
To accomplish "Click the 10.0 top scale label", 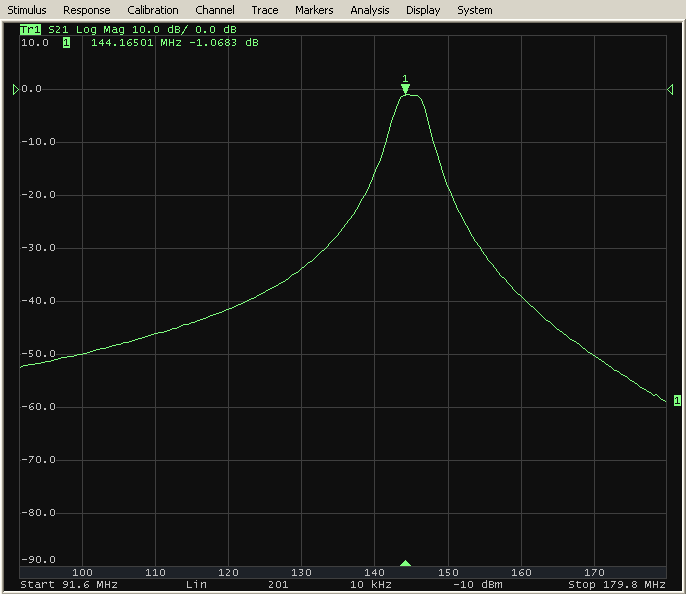I will [x=35, y=43].
